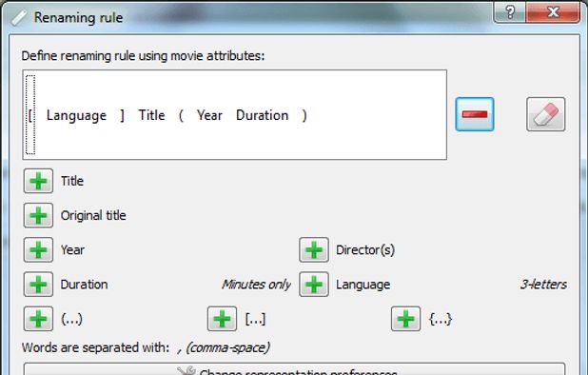Clear the rule with eraser button
Viewport: 588px width, 375px height.
coord(545,114)
